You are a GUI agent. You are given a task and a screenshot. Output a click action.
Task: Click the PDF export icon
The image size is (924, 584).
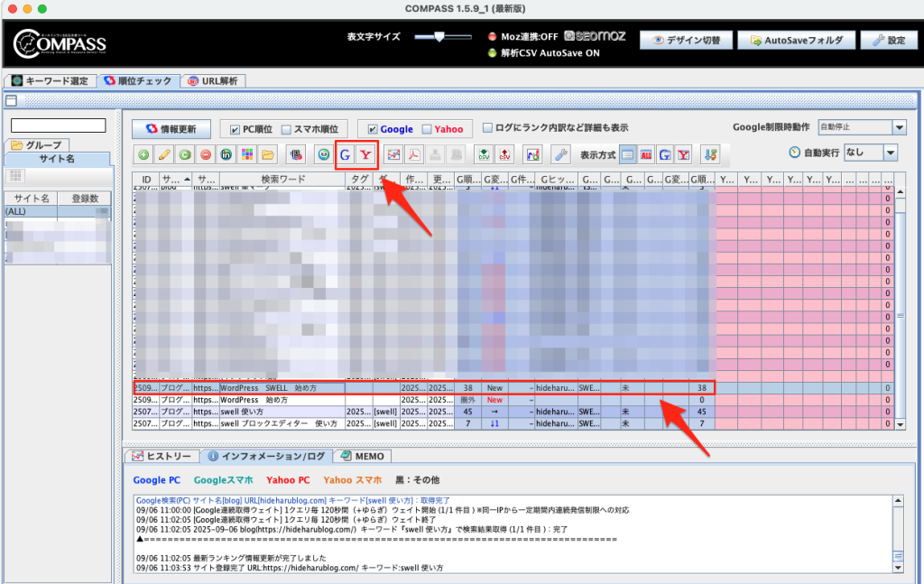tap(413, 154)
